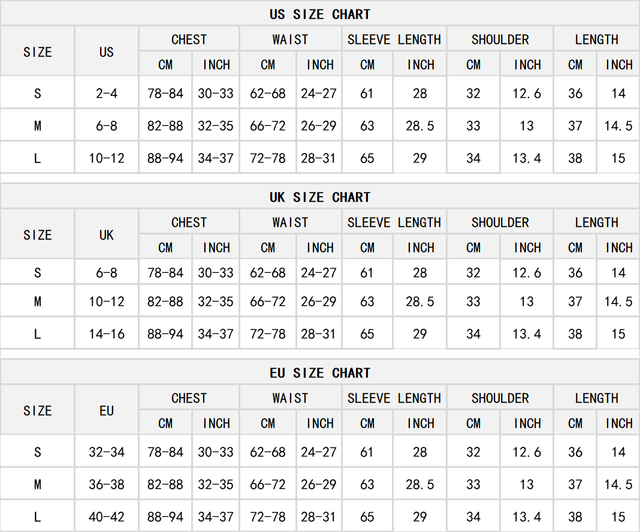
Task: Click the SHOULDER header in EU chart
Action: click(x=500, y=398)
